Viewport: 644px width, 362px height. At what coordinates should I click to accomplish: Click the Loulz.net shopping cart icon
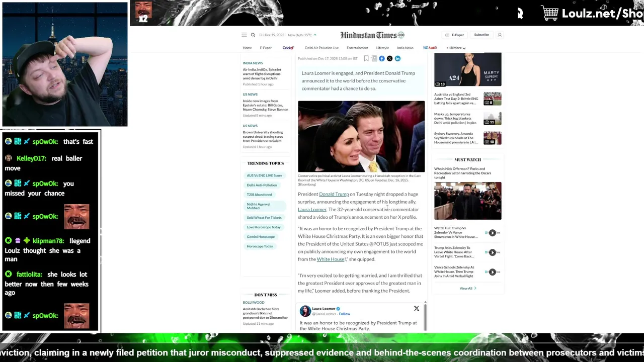tap(550, 13)
